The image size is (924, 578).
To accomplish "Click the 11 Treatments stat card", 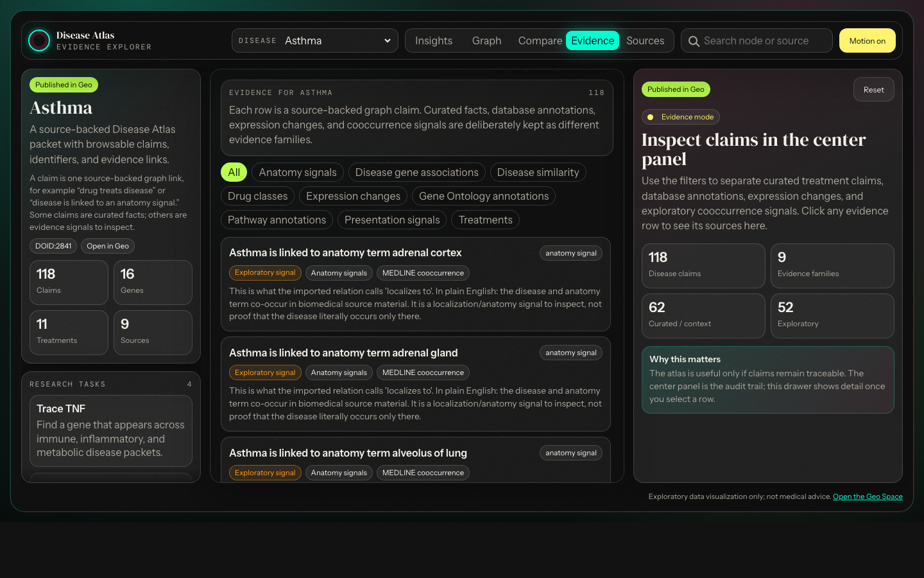I will coord(69,333).
